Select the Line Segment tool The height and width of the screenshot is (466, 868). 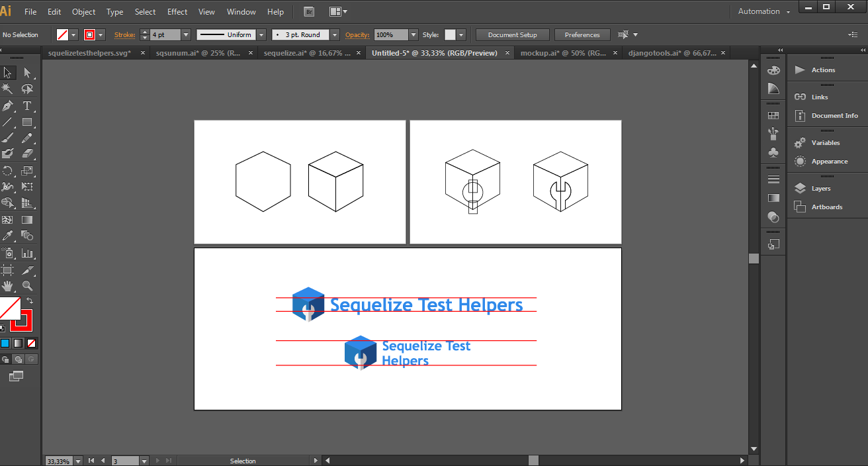[8, 122]
